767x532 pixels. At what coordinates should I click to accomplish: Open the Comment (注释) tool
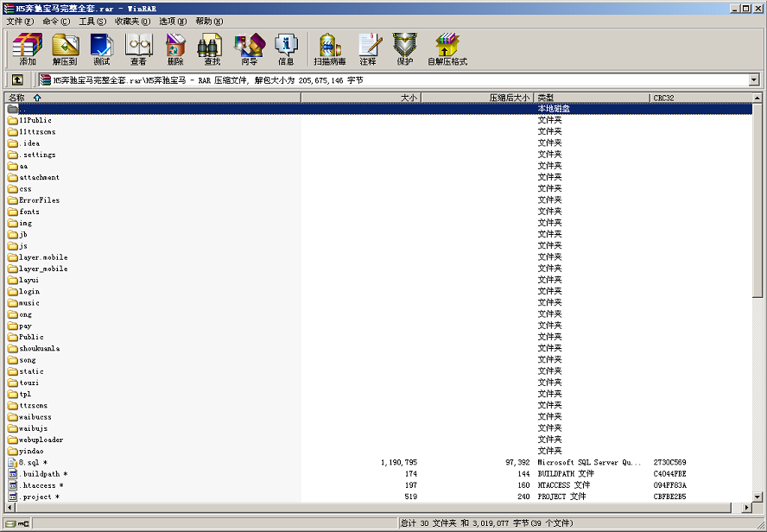coord(368,49)
